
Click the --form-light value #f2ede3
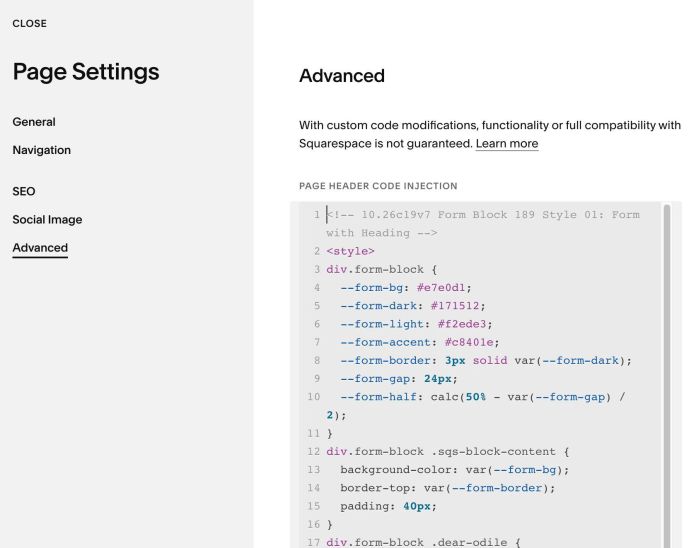pyautogui.click(x=462, y=324)
